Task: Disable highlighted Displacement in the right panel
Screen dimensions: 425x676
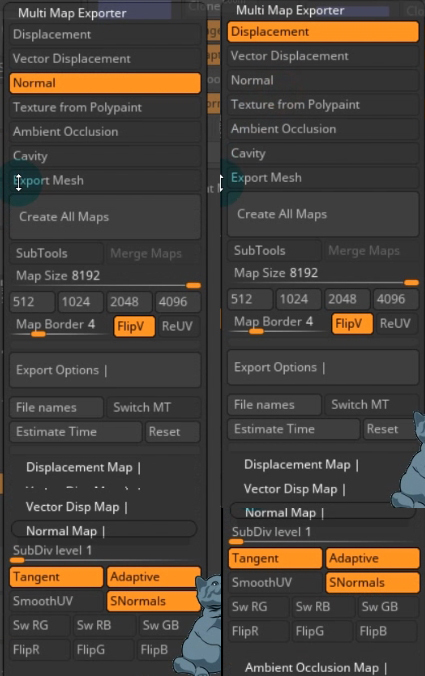Action: pyautogui.click(x=323, y=32)
